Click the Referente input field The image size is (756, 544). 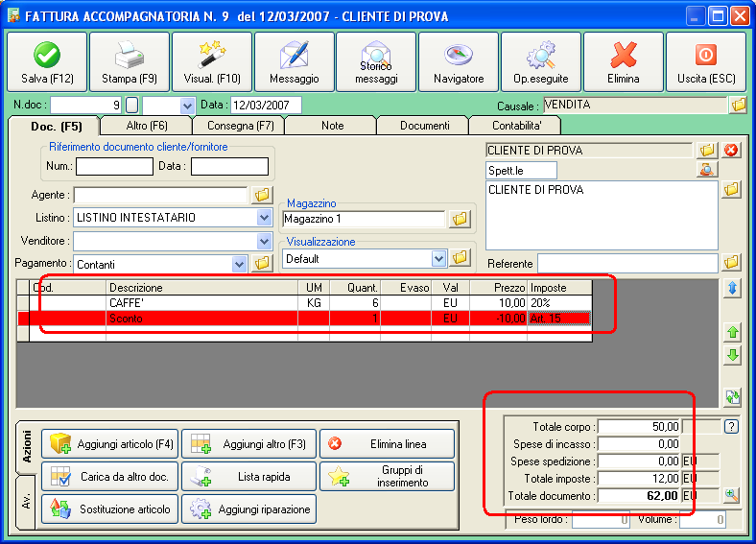tap(627, 263)
